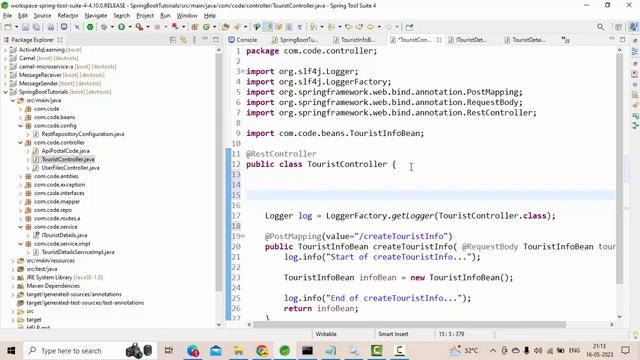Click the magnifier Quick Access search icon

click(x=600, y=27)
